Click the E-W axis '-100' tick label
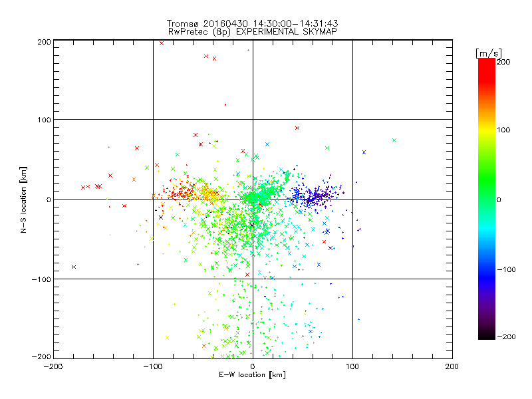The width and height of the screenshot is (532, 399). pos(153,366)
